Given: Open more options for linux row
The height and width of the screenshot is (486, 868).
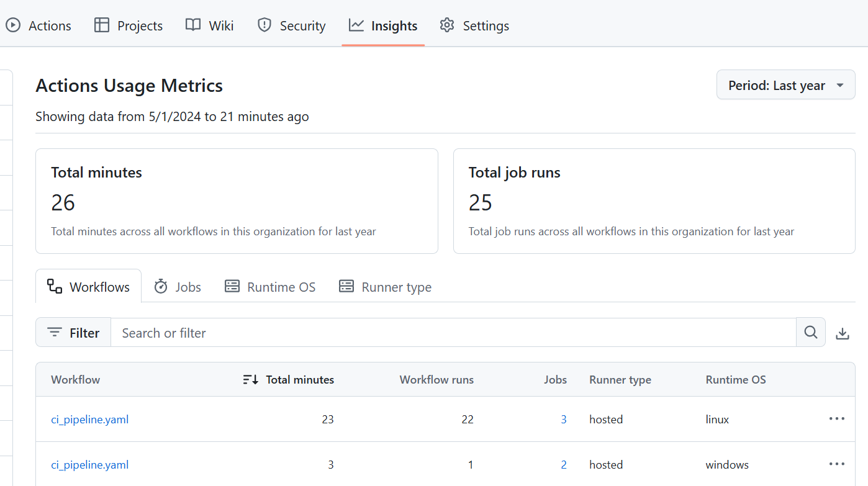Looking at the screenshot, I should click(837, 418).
